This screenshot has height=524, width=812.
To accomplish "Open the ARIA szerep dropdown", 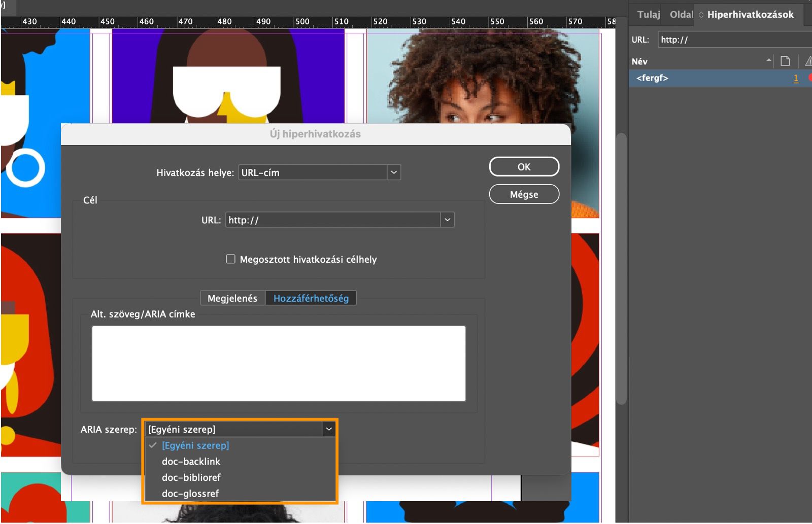I will pyautogui.click(x=240, y=429).
